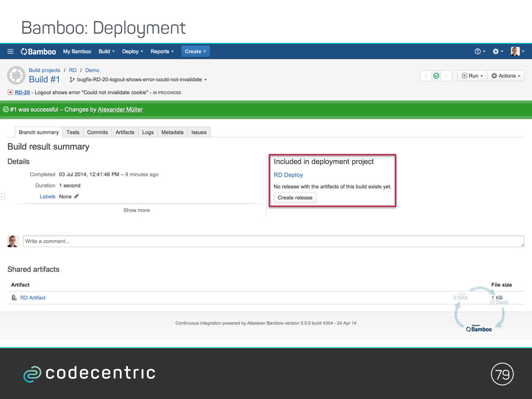
Task: Open the RD Deploy deployment project
Action: 288,175
